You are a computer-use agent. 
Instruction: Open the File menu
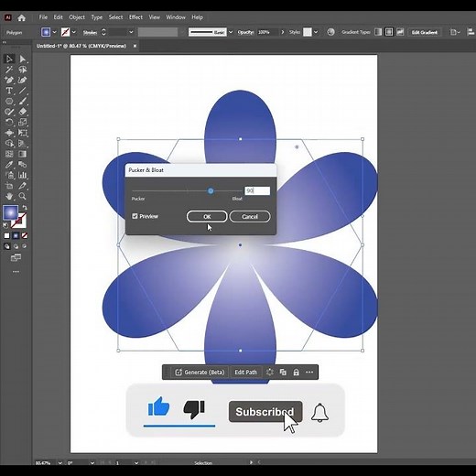click(x=43, y=17)
